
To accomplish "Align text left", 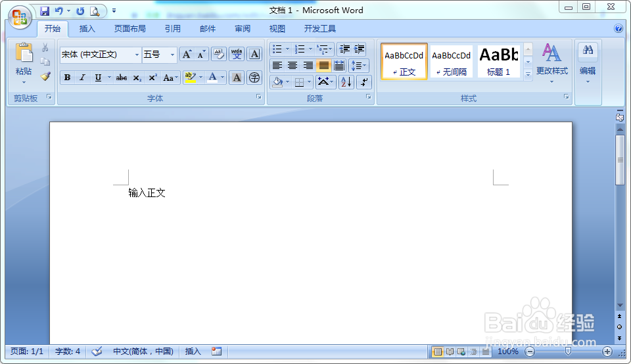I will 277,66.
